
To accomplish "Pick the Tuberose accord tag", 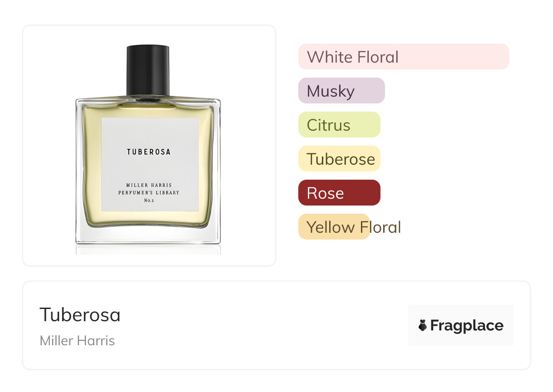I will pos(339,159).
